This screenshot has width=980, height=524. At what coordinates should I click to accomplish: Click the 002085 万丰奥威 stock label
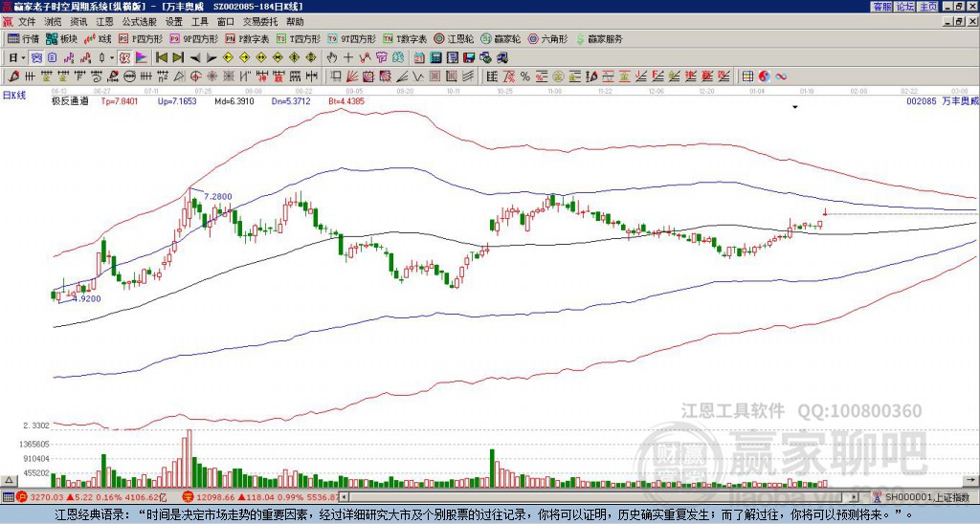(x=942, y=100)
